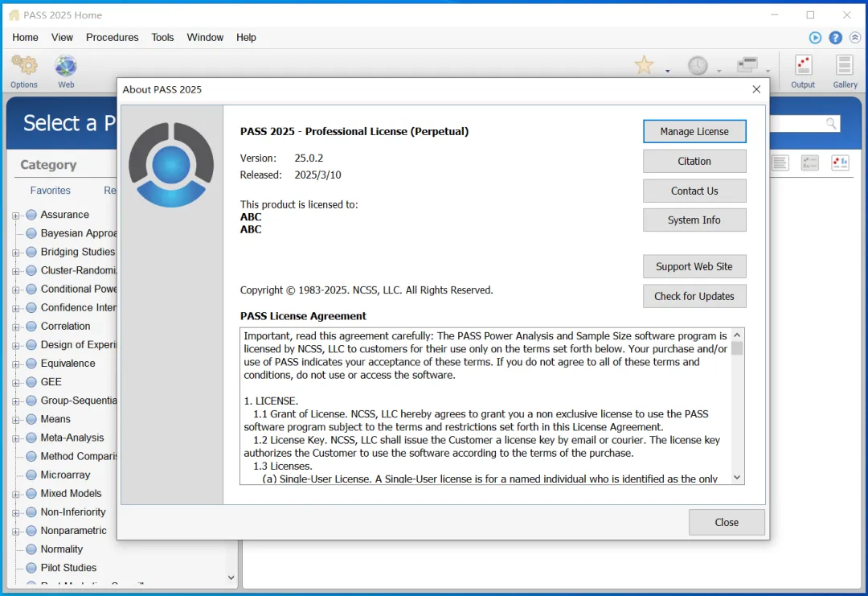Click the Correlation category bullet icon

[x=31, y=327]
